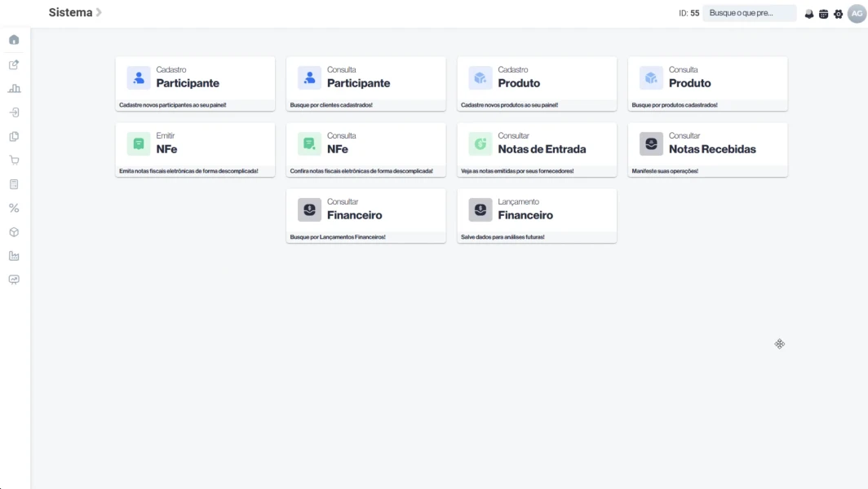Click the login arrow sidebar icon
Image resolution: width=868 pixels, height=489 pixels.
click(x=14, y=112)
